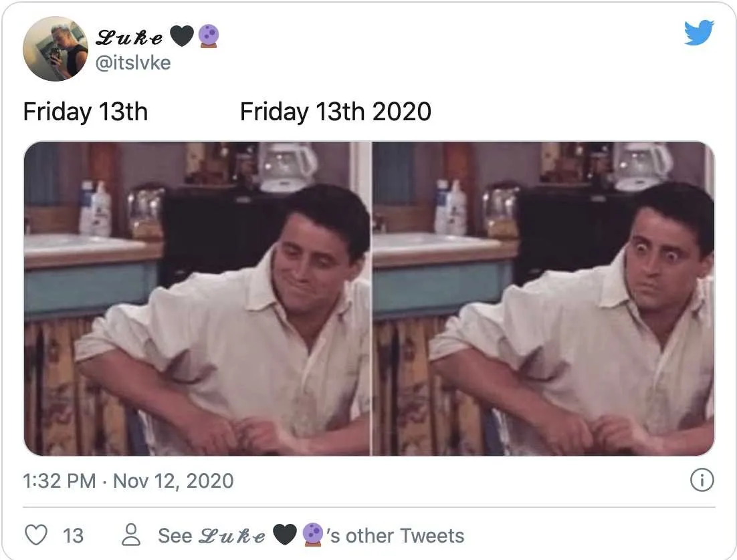Image resolution: width=737 pixels, height=560 pixels.
Task: Select the tweet text 'Friday 13th'
Action: coord(86,112)
